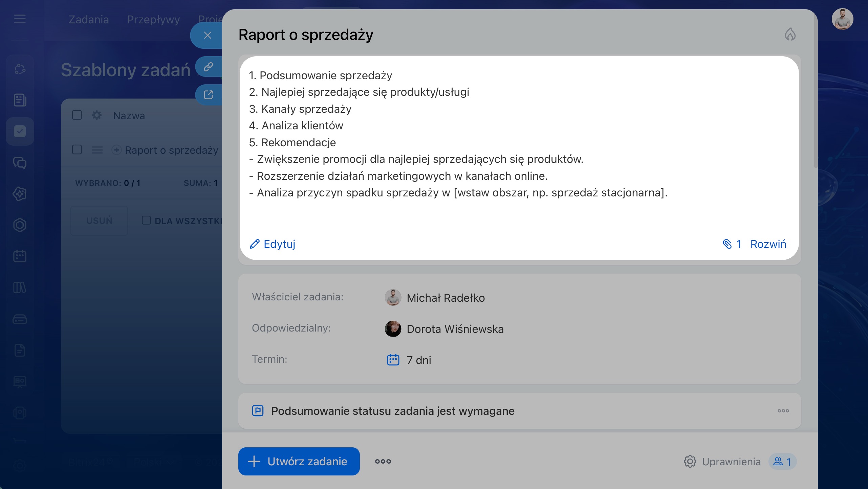Click the WYBRANO: 0 / 1 counter
The image size is (868, 489).
click(108, 183)
